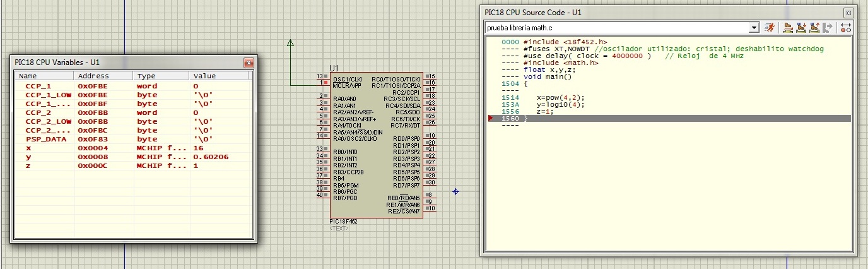Click the Address column header
Viewport: 868px width, 269px height.
click(103, 76)
